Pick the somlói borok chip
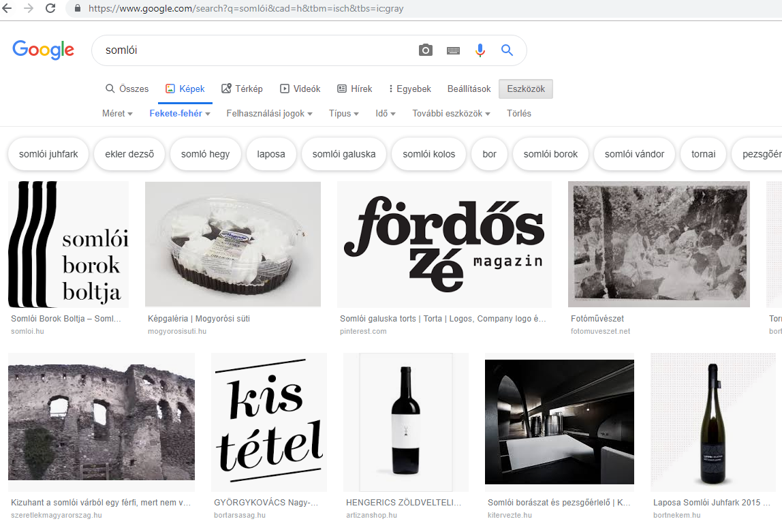Screen dimensions: 782x532 [550, 154]
